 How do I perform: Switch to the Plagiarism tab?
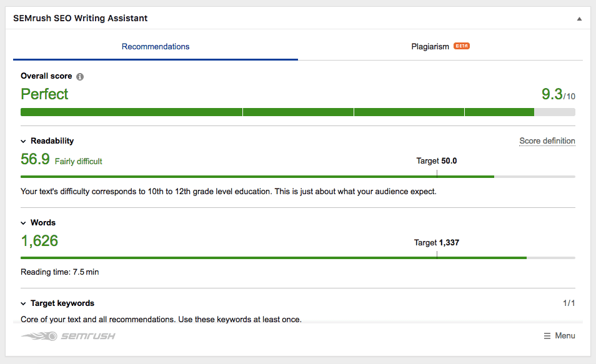tap(440, 46)
